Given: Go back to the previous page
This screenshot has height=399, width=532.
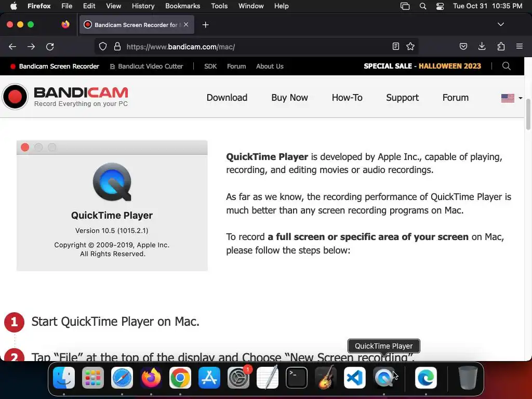Looking at the screenshot, I should click(x=12, y=46).
